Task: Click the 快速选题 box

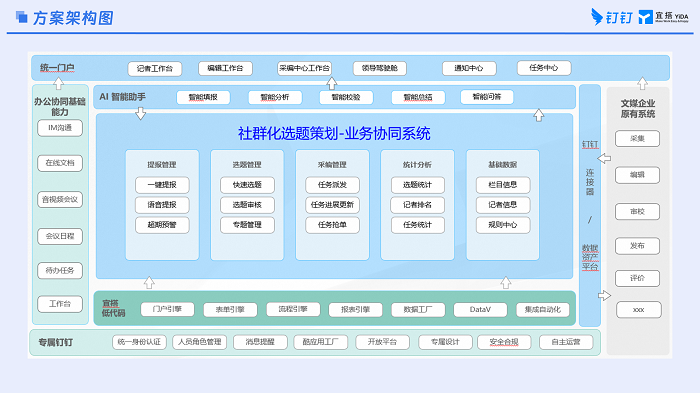Action: [x=247, y=185]
